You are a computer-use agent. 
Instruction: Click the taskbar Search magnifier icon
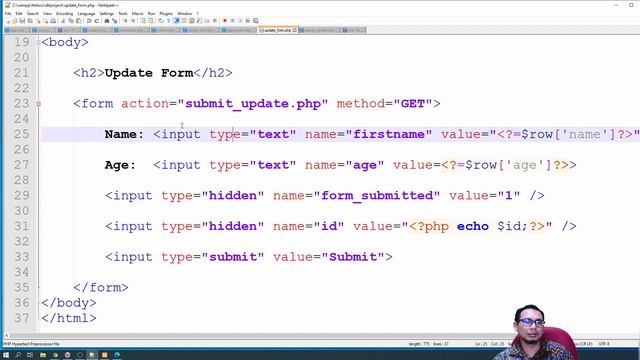[x=18, y=355]
